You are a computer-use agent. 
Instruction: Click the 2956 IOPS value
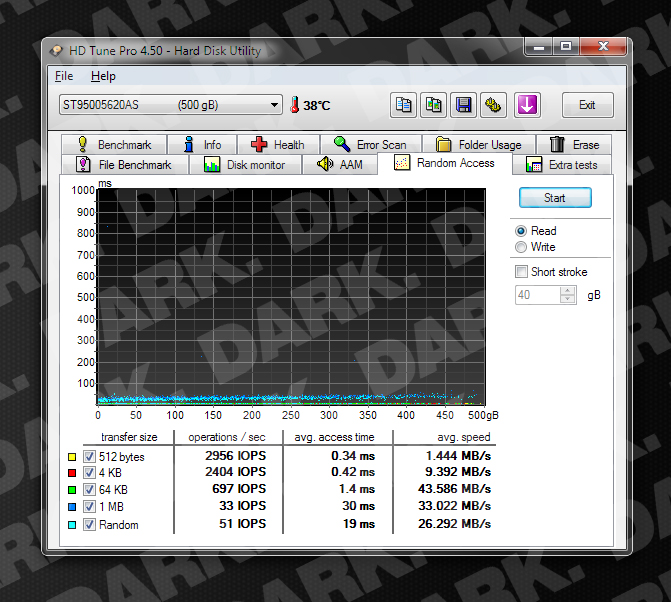[x=235, y=456]
